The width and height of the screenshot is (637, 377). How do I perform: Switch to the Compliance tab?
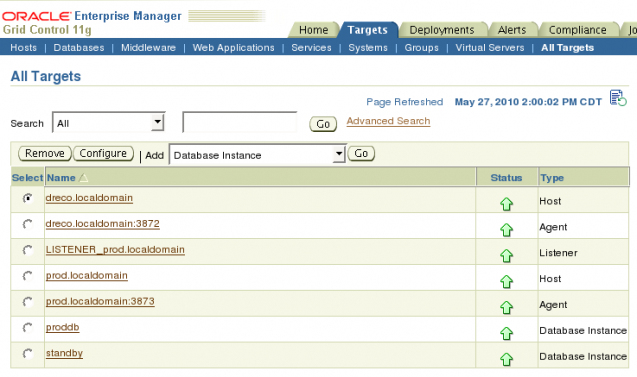[577, 30]
